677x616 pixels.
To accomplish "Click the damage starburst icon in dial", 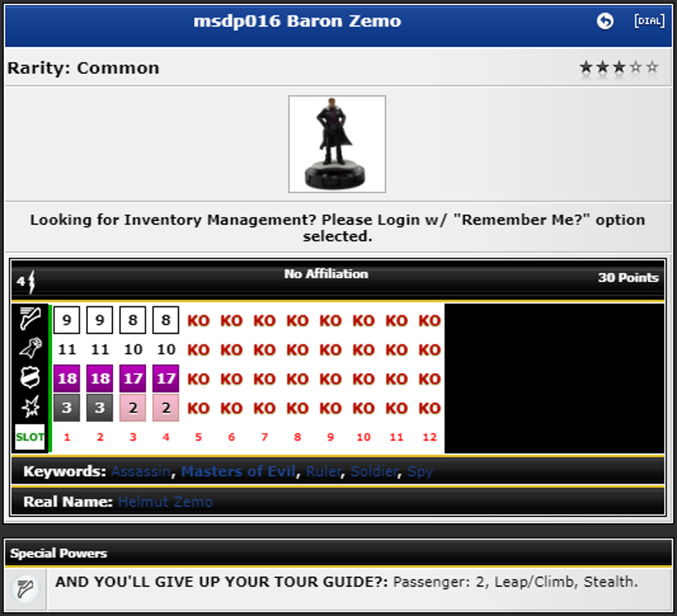I will 30,406.
